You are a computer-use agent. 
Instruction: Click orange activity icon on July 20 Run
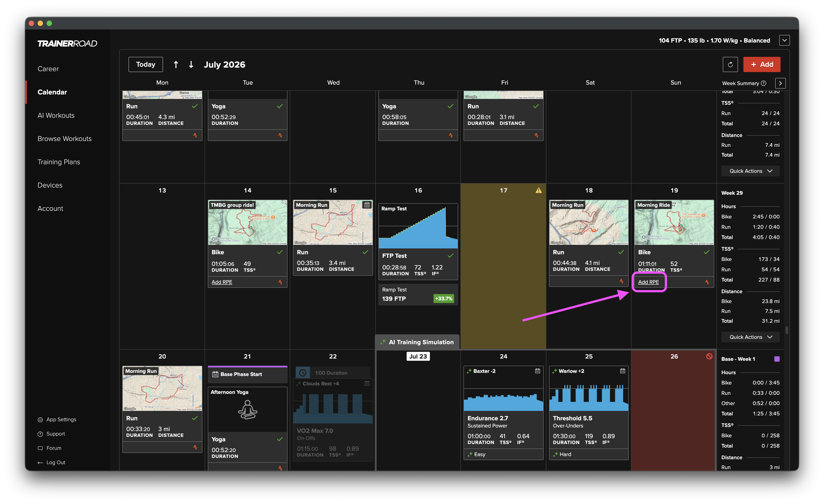click(x=195, y=447)
